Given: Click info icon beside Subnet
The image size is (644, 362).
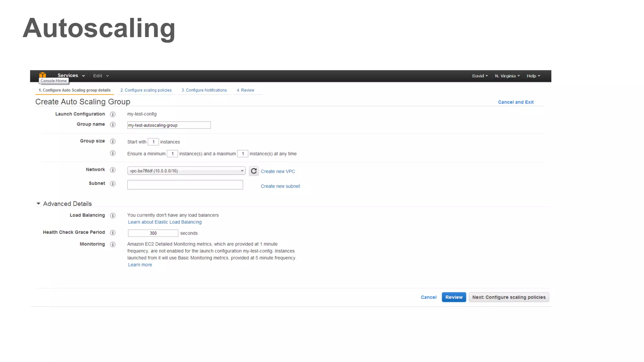Looking at the screenshot, I should coord(113,184).
